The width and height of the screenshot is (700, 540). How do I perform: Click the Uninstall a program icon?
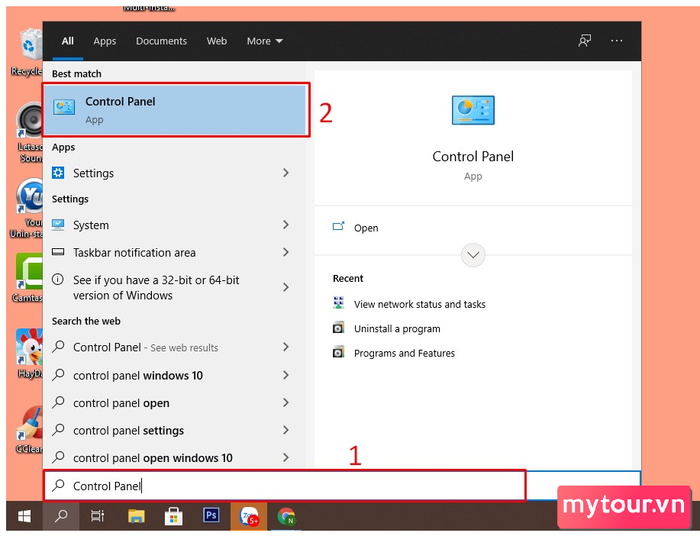(x=338, y=328)
